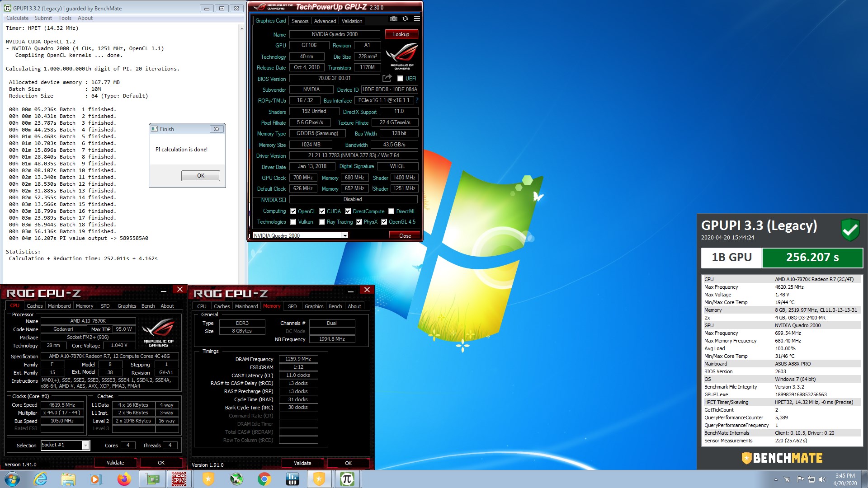This screenshot has height=488, width=868.
Task: Click the taskbar clock showing 3:45 PM
Action: (845, 479)
